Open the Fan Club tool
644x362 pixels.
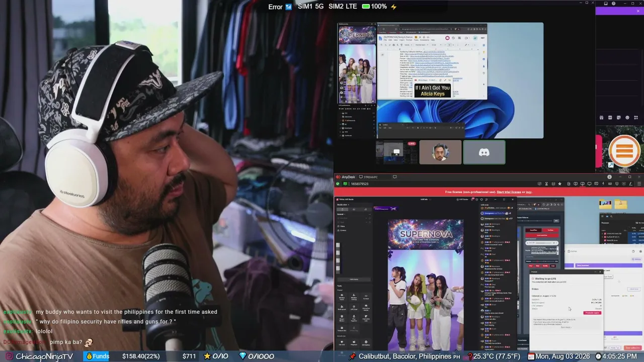[342, 342]
